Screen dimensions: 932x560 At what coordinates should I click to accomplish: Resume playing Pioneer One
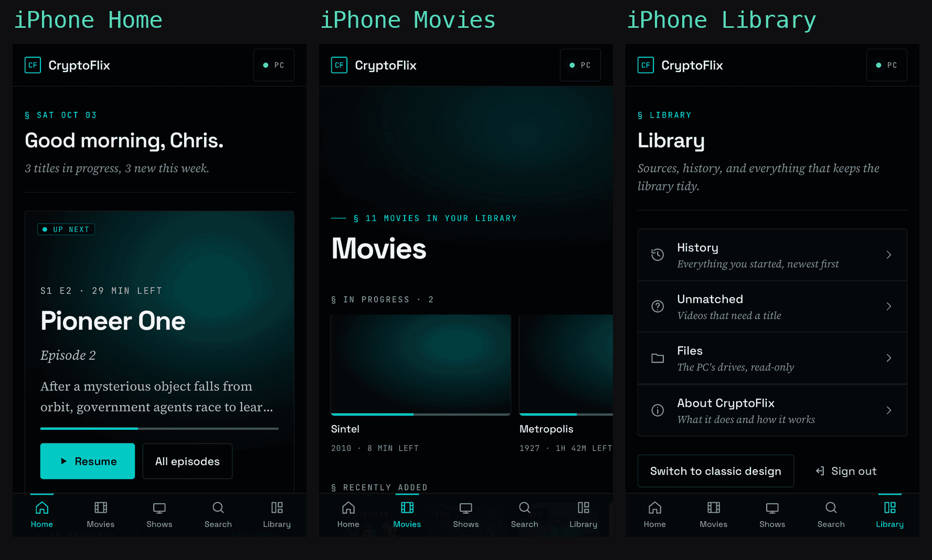click(88, 461)
